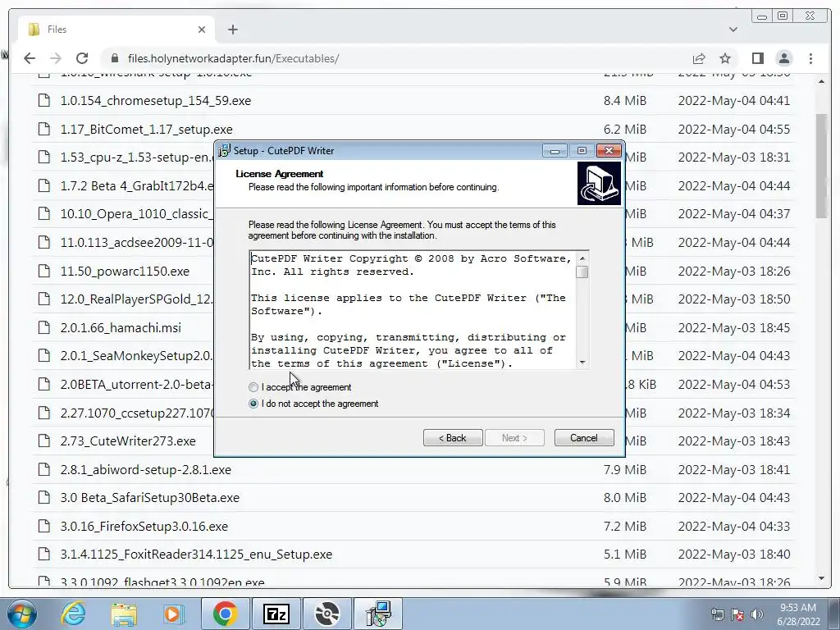This screenshot has width=840, height=630.
Task: Open 3.0 Beta_SafariSetup30Beta.exe link
Action: (x=149, y=498)
